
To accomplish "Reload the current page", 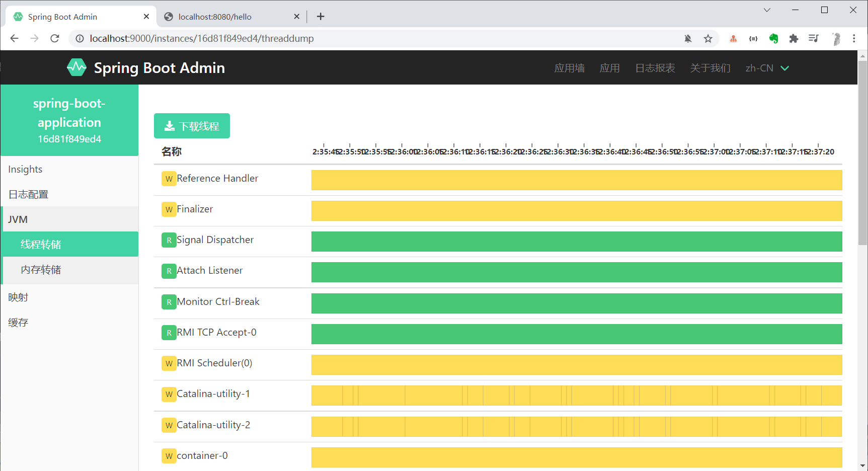I will click(x=55, y=38).
